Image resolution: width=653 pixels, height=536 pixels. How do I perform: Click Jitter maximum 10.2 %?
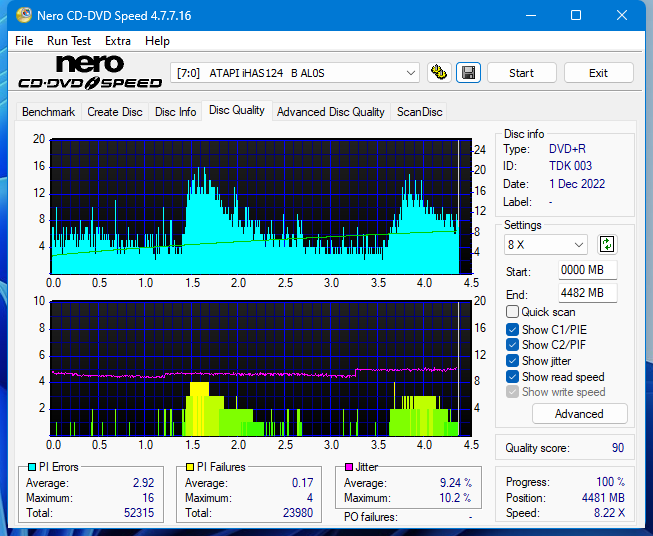point(455,498)
